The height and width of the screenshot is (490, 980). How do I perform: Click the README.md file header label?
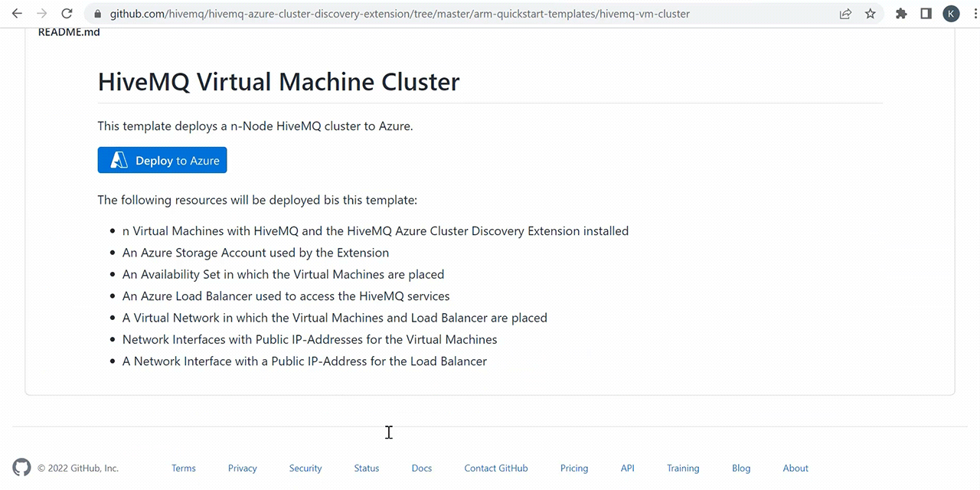69,32
